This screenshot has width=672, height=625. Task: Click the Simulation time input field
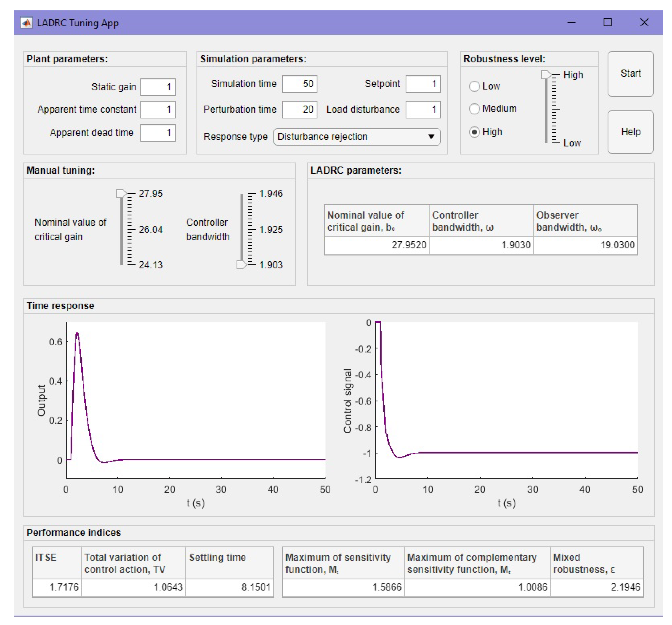[x=299, y=84]
